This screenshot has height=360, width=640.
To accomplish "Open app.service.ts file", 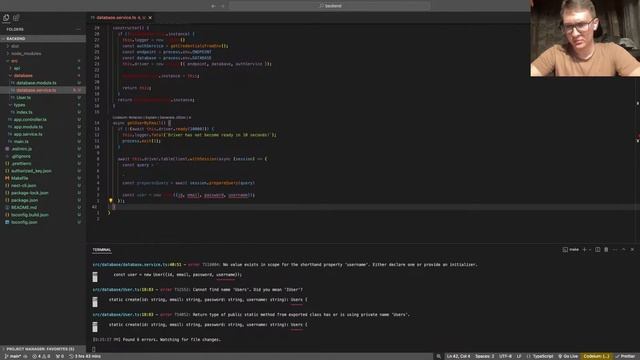I will 28,134.
